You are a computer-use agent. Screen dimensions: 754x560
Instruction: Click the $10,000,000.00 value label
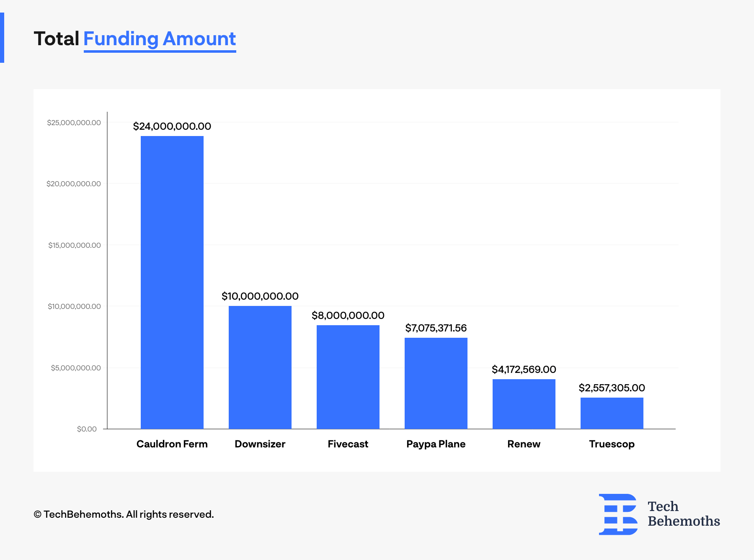click(x=260, y=296)
